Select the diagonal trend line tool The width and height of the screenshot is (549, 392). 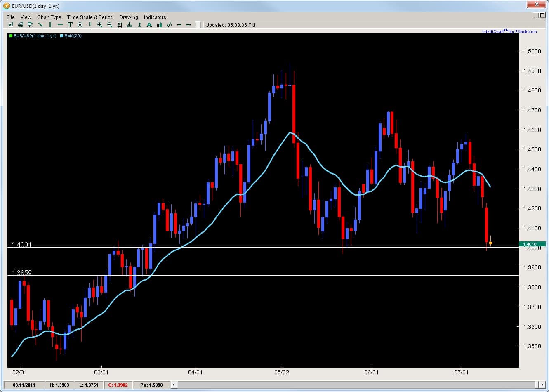40,25
